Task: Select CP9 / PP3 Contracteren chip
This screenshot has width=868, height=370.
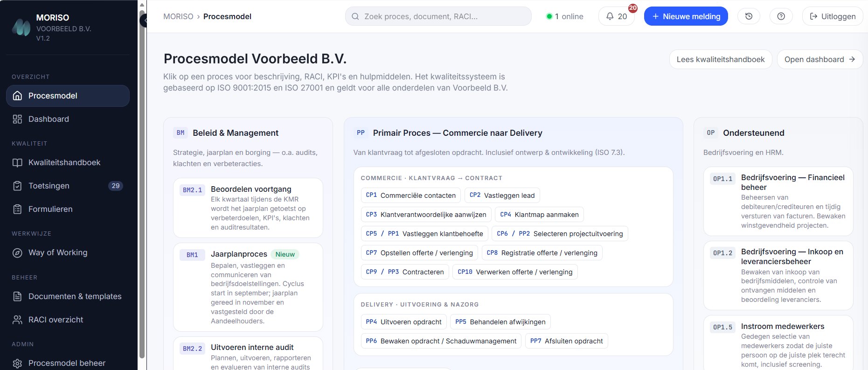Action: (405, 272)
